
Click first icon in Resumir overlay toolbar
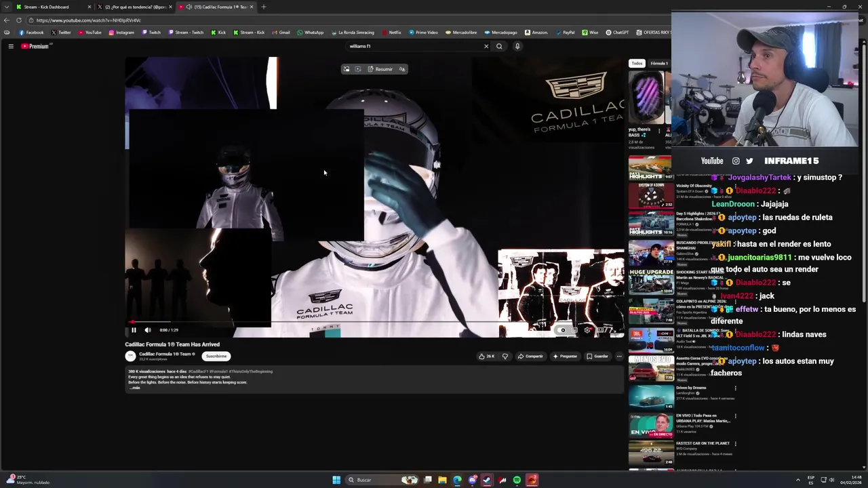pyautogui.click(x=346, y=69)
